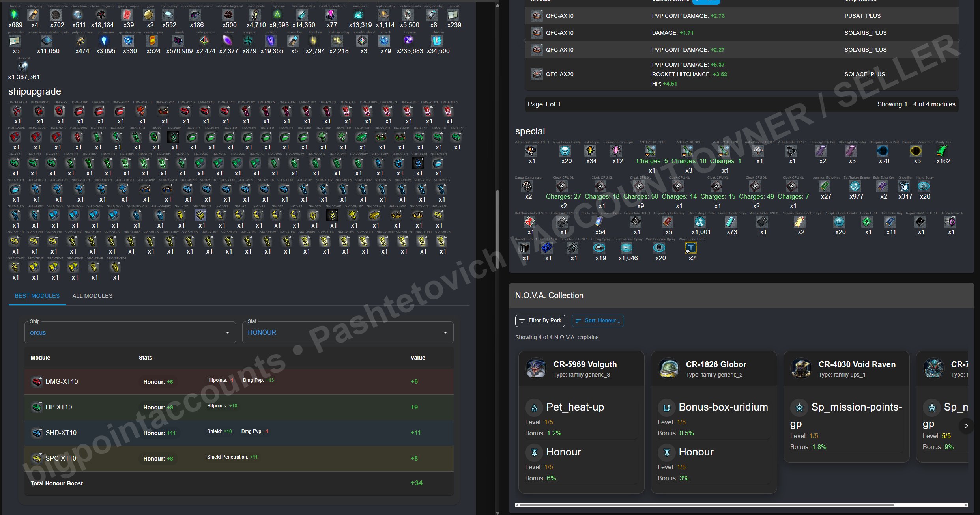Select the Repair Robot 4 icon
The height and width of the screenshot is (515, 980).
point(950,222)
